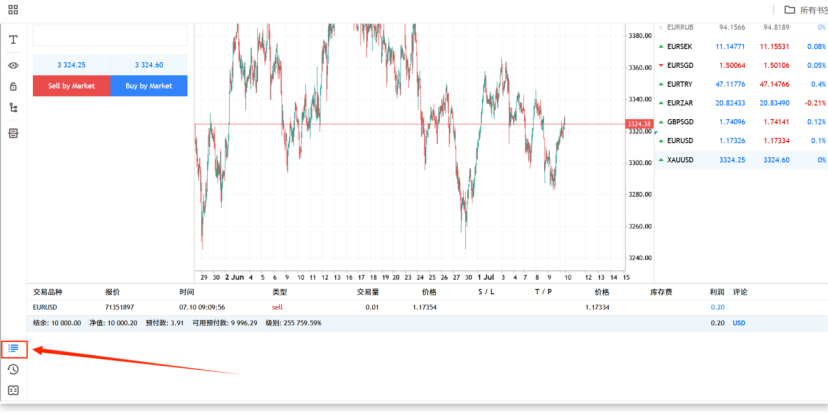Click EURSEK bid value 11.14771
The height and width of the screenshot is (413, 828).
(x=730, y=46)
